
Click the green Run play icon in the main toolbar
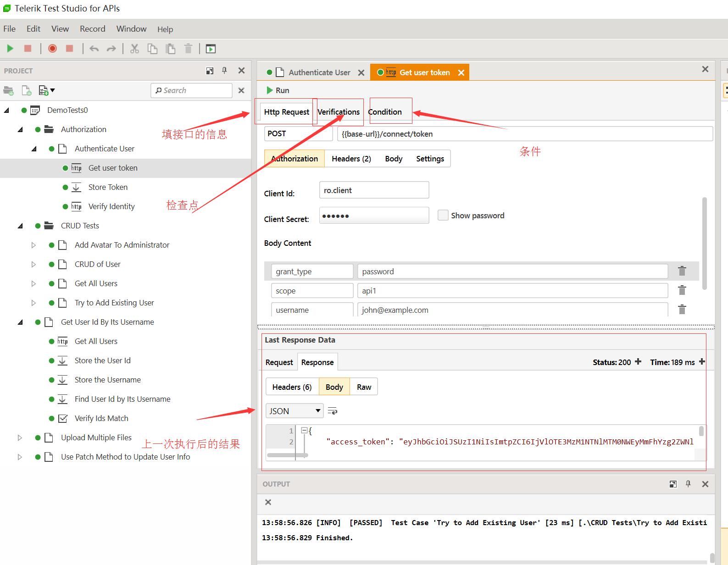pos(10,49)
